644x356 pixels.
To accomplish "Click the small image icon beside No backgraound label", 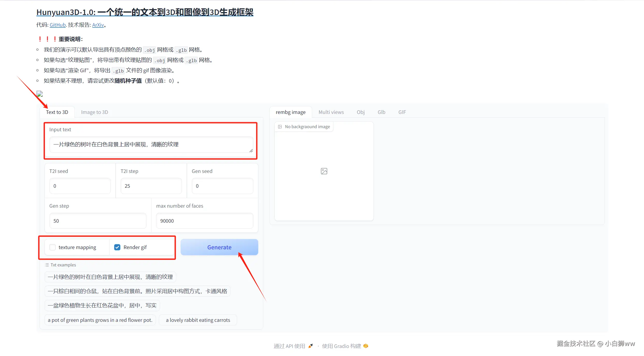I will [280, 127].
